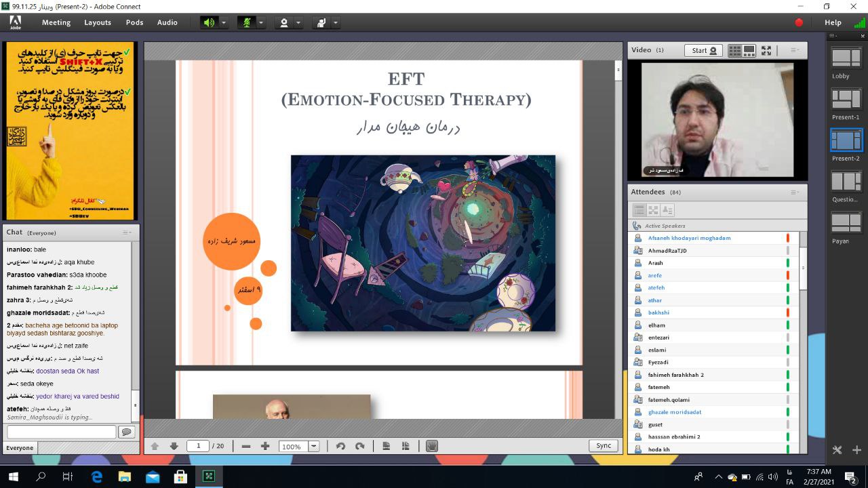Expand the zoom percentage dropdown
This screenshot has width=868, height=488.
pos(314,446)
